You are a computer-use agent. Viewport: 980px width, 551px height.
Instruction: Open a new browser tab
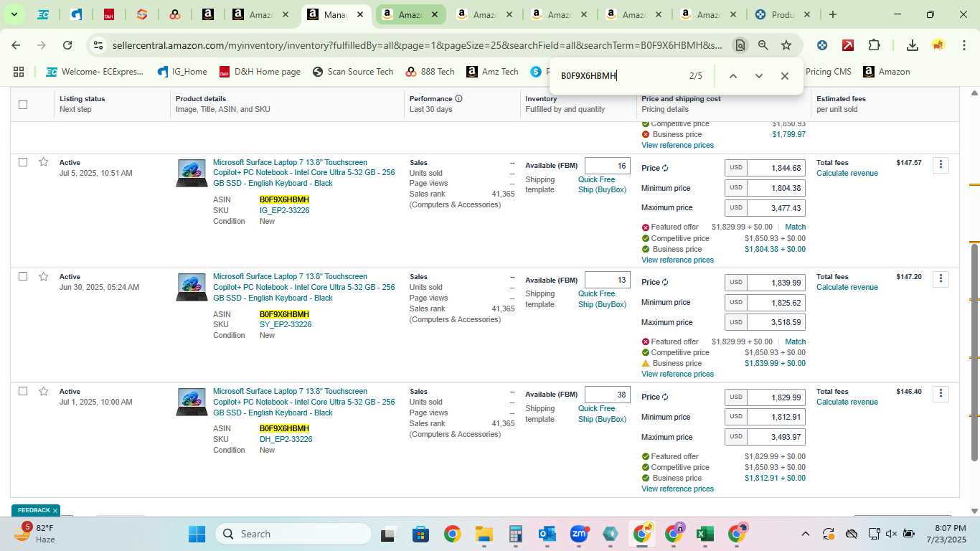[832, 14]
